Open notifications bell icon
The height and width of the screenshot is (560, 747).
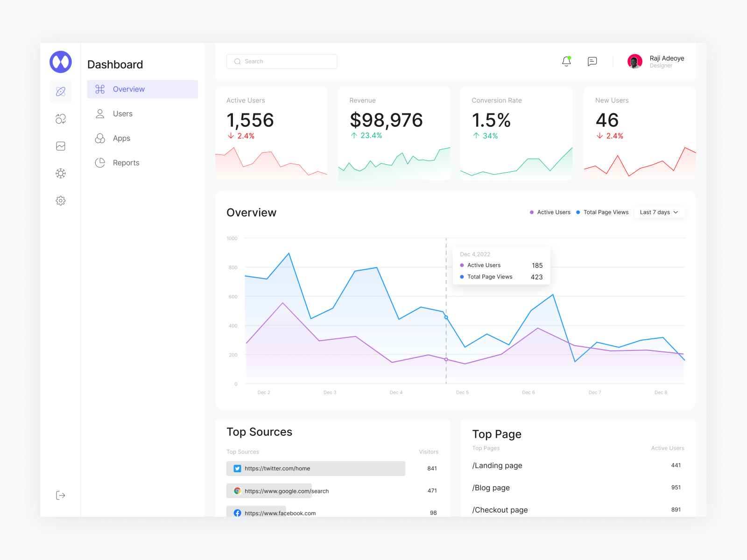pyautogui.click(x=566, y=61)
